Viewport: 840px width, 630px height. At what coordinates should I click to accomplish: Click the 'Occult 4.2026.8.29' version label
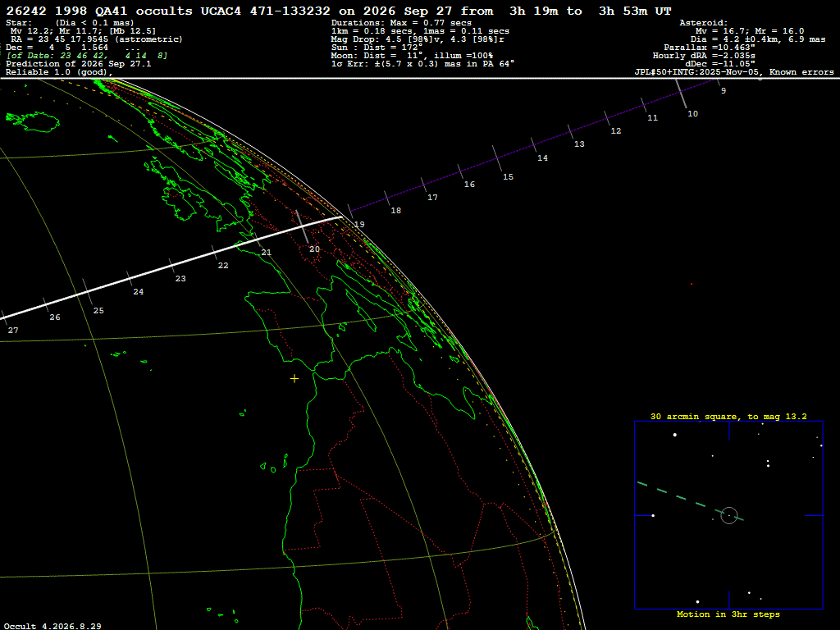[x=52, y=626]
